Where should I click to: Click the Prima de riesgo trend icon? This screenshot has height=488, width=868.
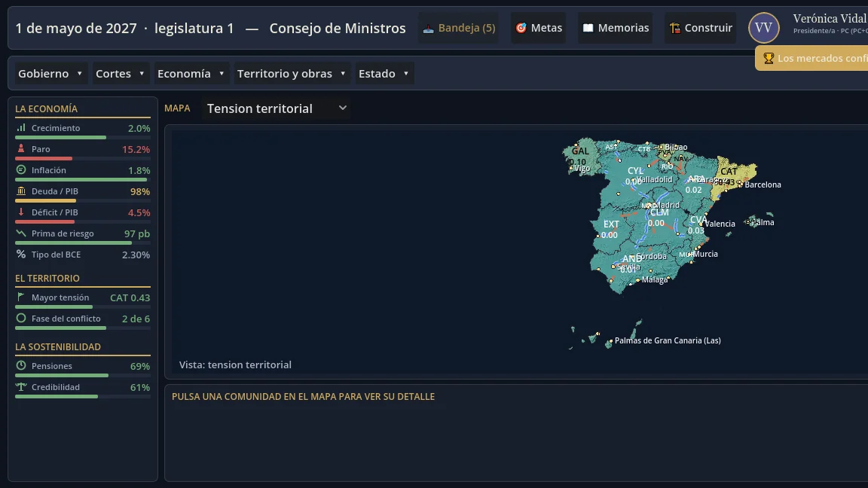click(21, 233)
